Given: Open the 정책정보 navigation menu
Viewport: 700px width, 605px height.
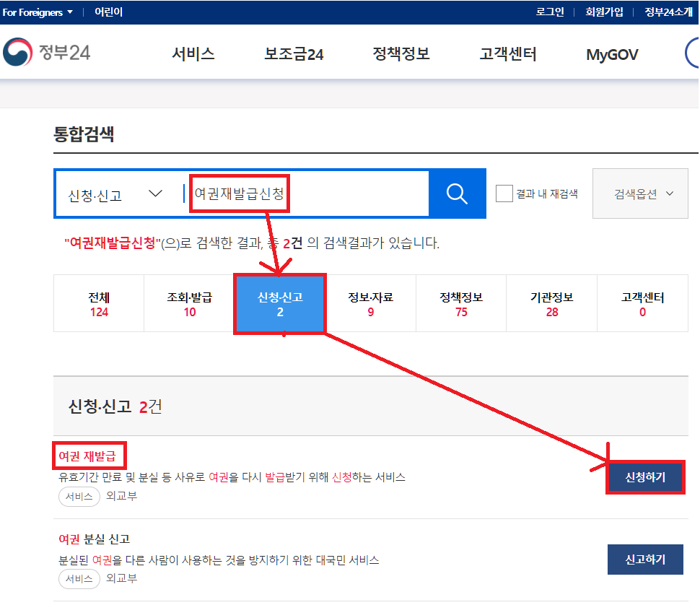Looking at the screenshot, I should (401, 53).
